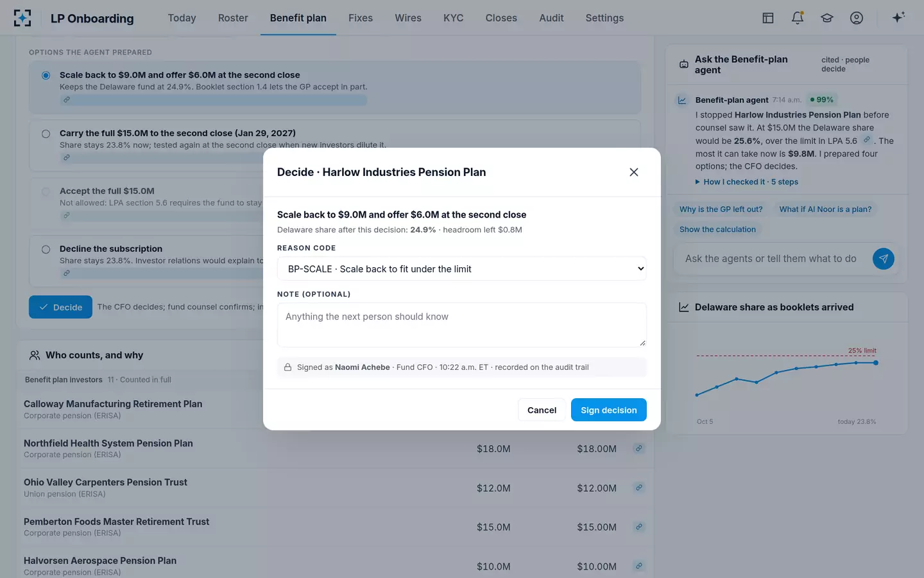Focus the optional Note text area

(462, 325)
